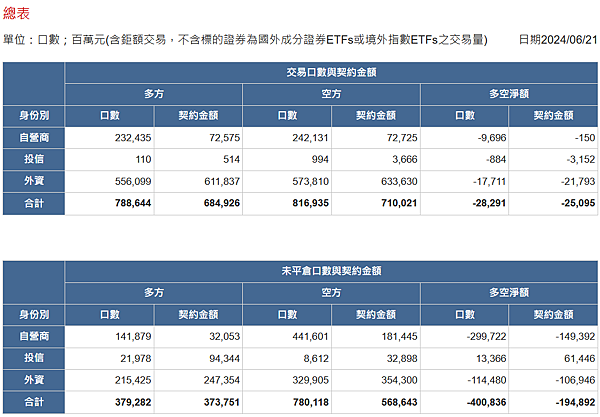
Task: Select the cell showing 242,131
Action: click(287, 138)
